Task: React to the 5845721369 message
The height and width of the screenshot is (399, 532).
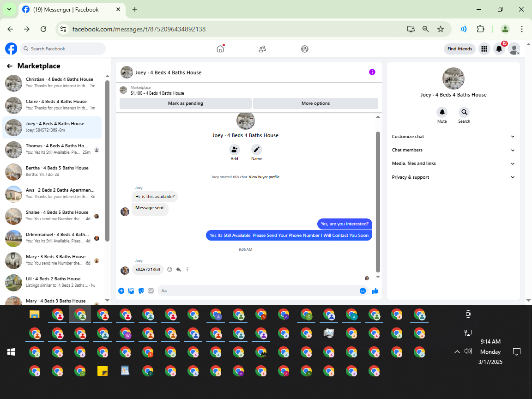Action: click(169, 269)
